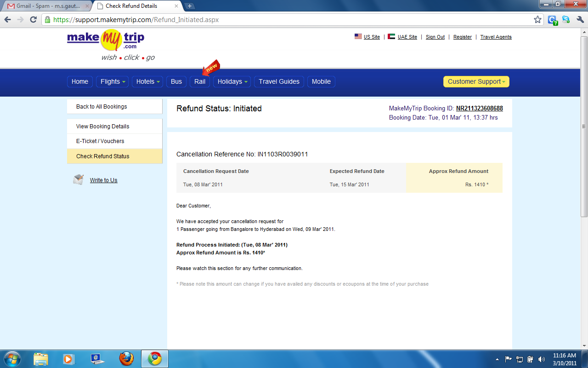The width and height of the screenshot is (588, 368).
Task: Open Chrome wrench settings menu
Action: 580,20
